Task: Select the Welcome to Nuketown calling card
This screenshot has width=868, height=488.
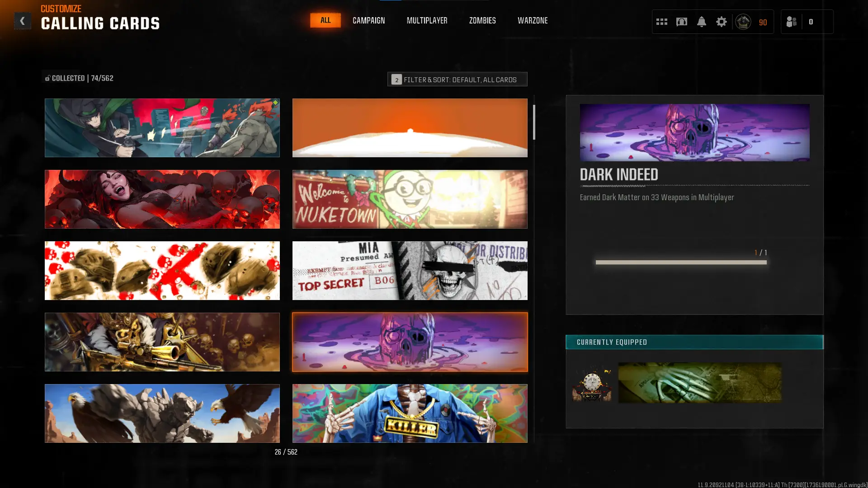Action: pos(410,199)
